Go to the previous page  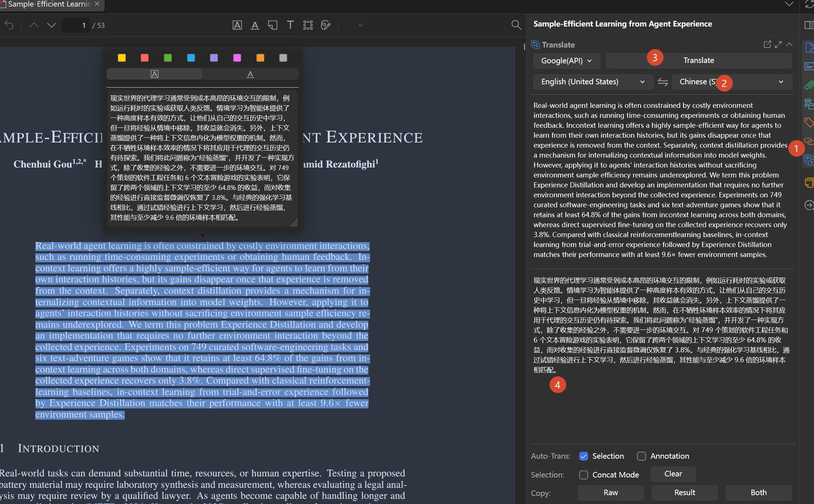coord(34,25)
